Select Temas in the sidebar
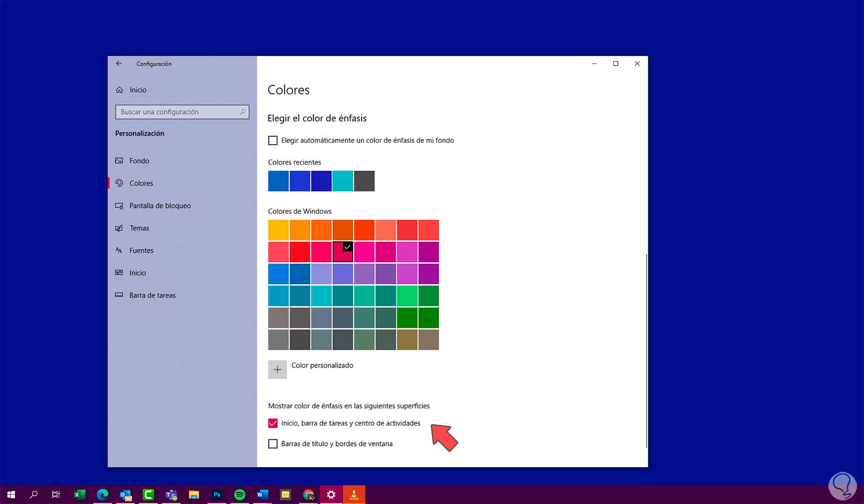The width and height of the screenshot is (864, 504). [139, 228]
